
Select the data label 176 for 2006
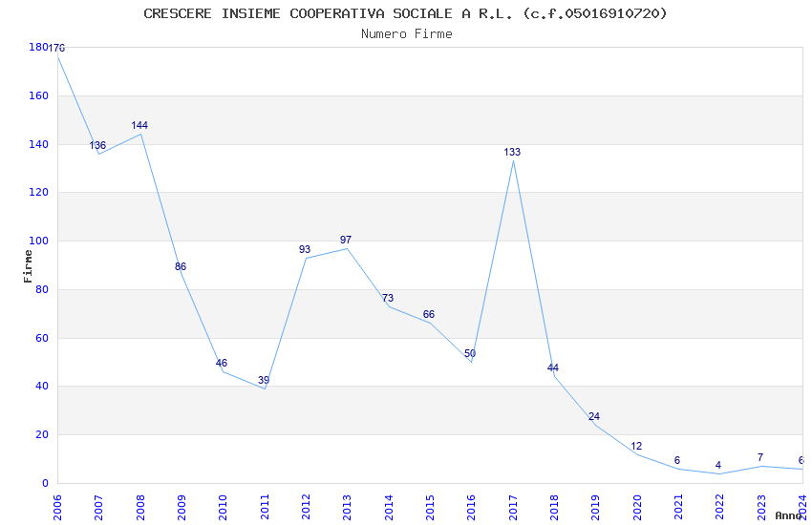click(56, 48)
